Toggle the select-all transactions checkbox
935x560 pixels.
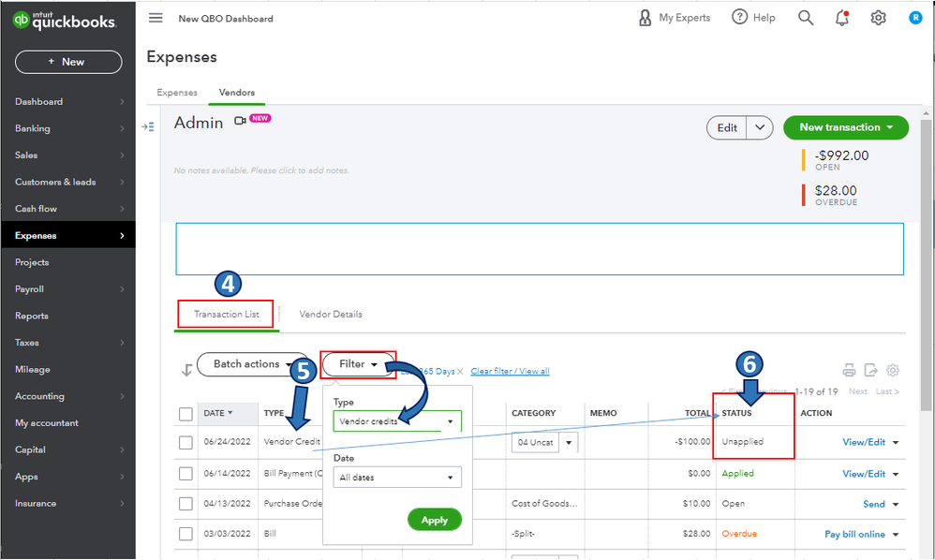186,414
